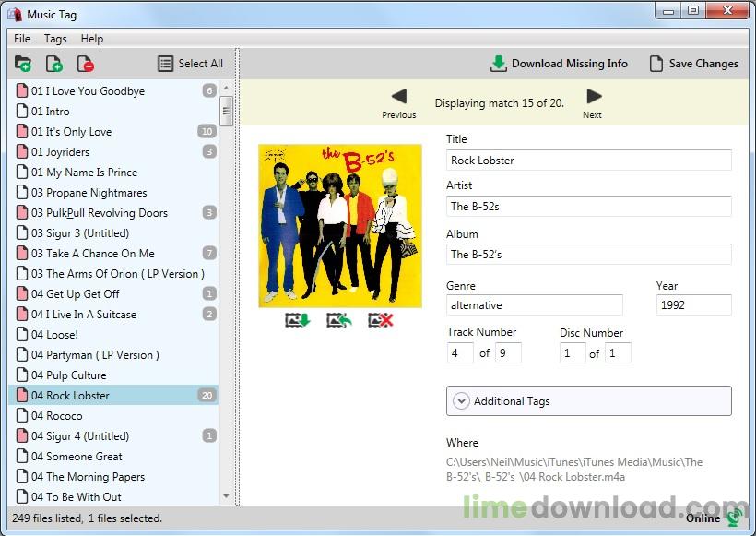The height and width of the screenshot is (536, 756).
Task: Select '04 Someone Great' in the list
Action: pos(113,456)
